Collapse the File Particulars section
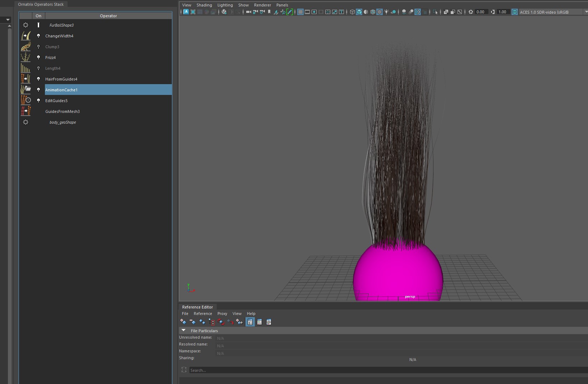The height and width of the screenshot is (384, 588). [x=184, y=330]
